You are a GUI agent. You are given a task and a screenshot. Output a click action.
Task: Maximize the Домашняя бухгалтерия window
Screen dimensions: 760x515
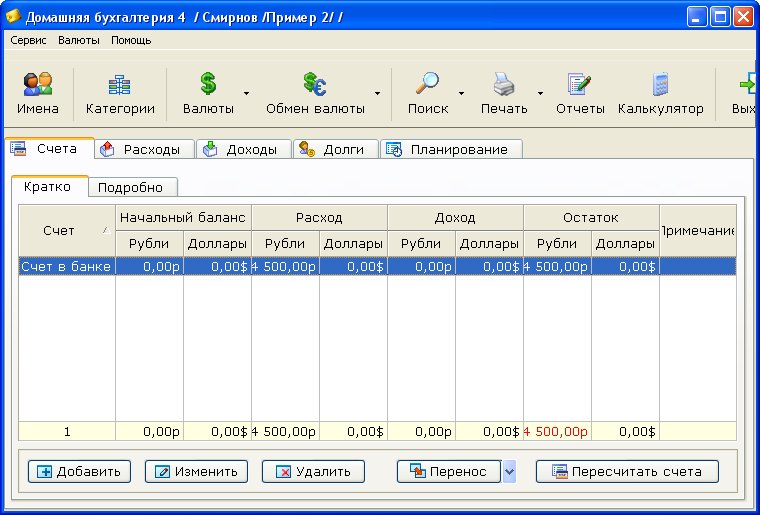click(x=720, y=17)
